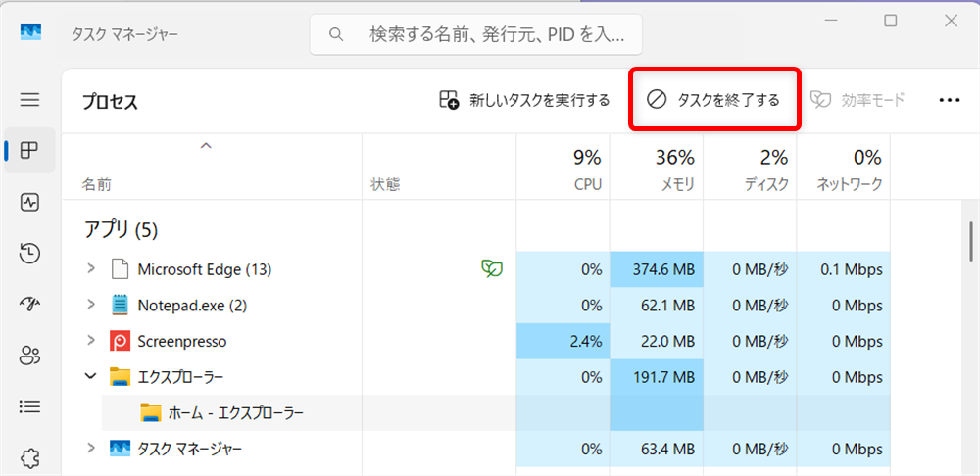Screen dimensions: 980x476
Task: Click the Notepad.exe process icon
Action: [x=120, y=306]
